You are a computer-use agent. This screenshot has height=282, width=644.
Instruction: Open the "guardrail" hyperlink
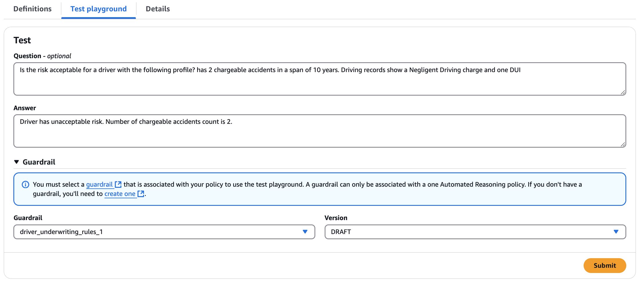(x=99, y=184)
